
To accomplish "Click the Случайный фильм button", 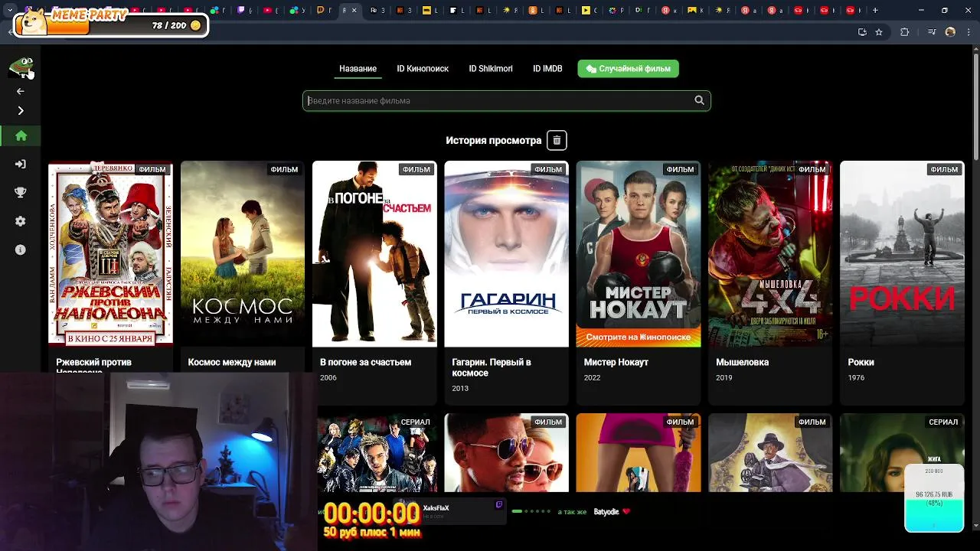I will pyautogui.click(x=629, y=69).
